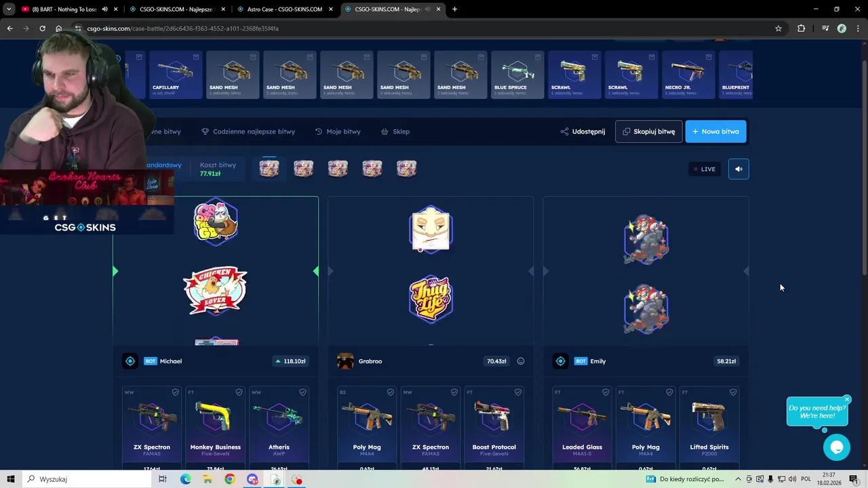This screenshot has height=488, width=868.
Task: Start a Nowa bitwa
Action: point(715,131)
